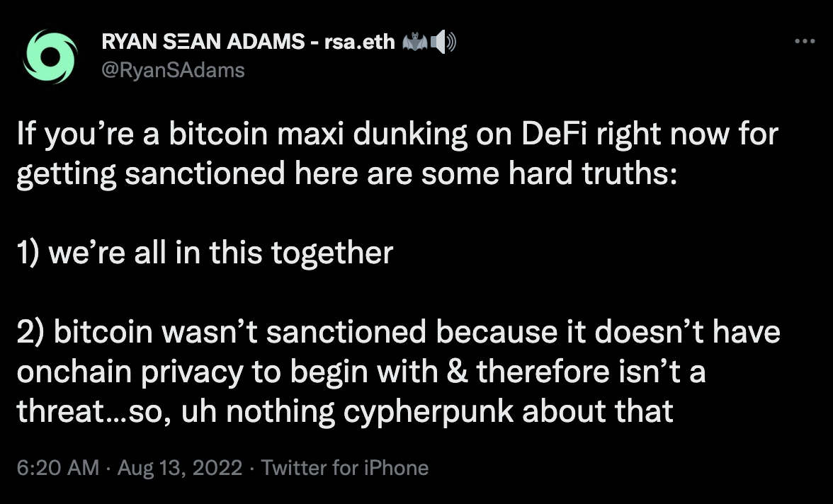Click the word 'cypherpunk' in the tweet
The image size is (833, 504).
click(428, 412)
